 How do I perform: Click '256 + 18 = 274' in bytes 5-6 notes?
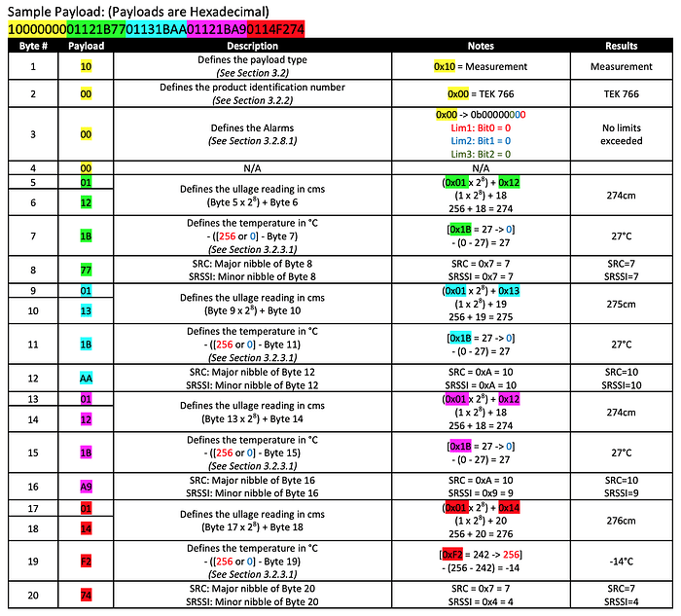tap(481, 208)
